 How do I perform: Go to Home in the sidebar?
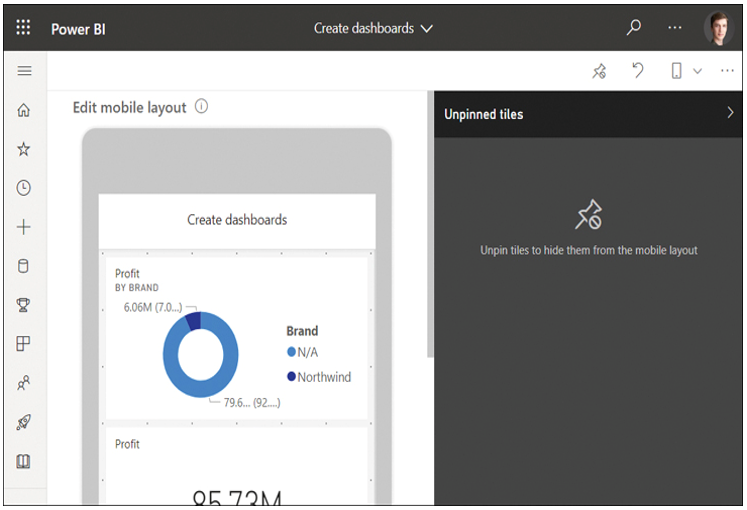pyautogui.click(x=23, y=110)
